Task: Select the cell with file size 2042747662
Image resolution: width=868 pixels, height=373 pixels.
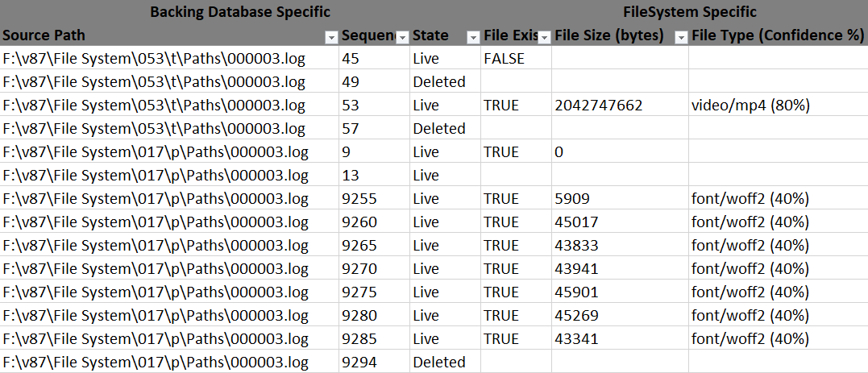Action: [x=620, y=106]
